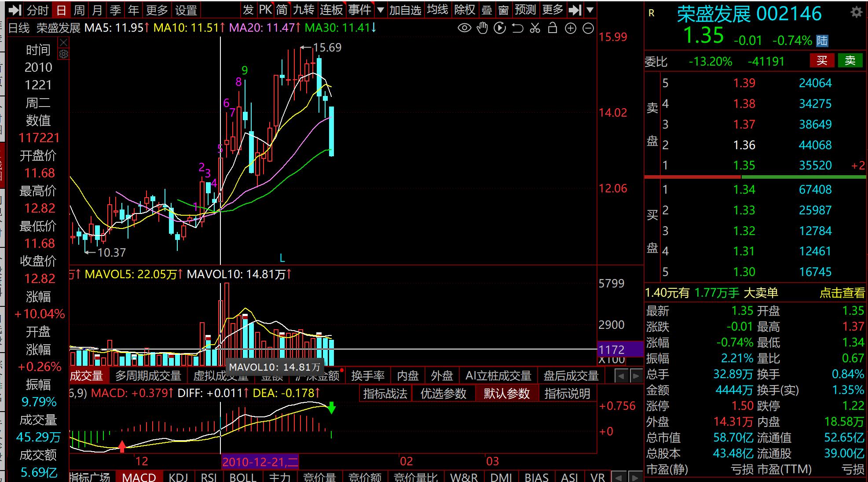Zoom in with the plus circle icon
The height and width of the screenshot is (482, 868).
pos(571,29)
